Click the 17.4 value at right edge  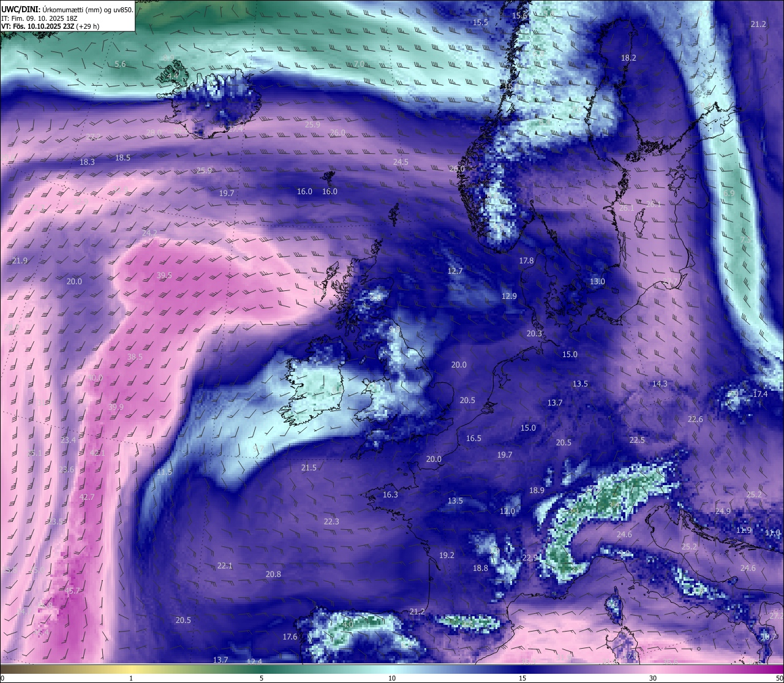click(x=760, y=394)
